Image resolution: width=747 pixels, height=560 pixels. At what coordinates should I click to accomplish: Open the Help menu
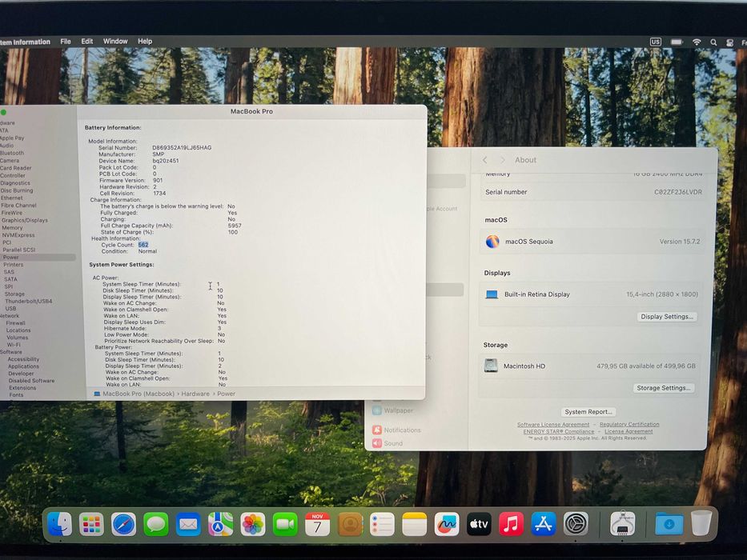pos(145,42)
